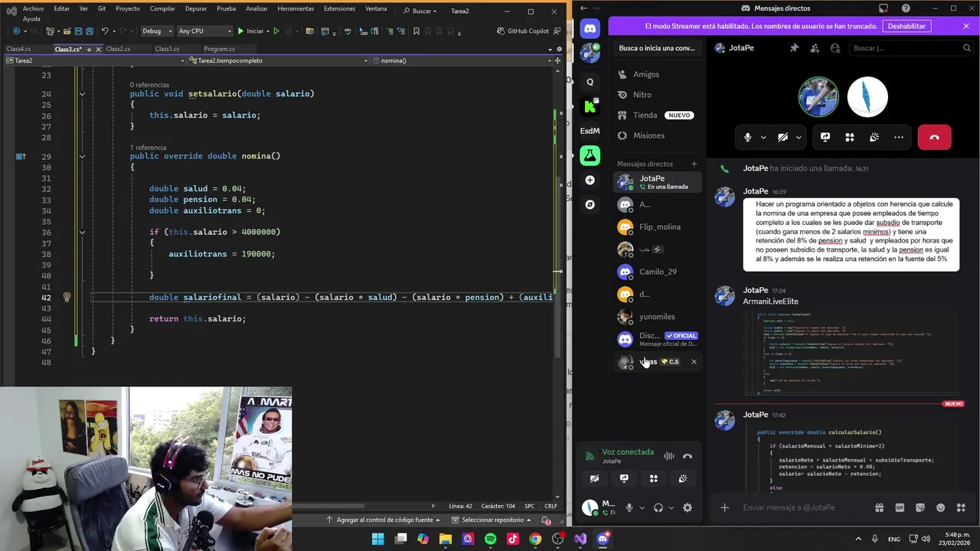Open the Debug configuration dropdown
The height and width of the screenshot is (551, 980).
[157, 31]
